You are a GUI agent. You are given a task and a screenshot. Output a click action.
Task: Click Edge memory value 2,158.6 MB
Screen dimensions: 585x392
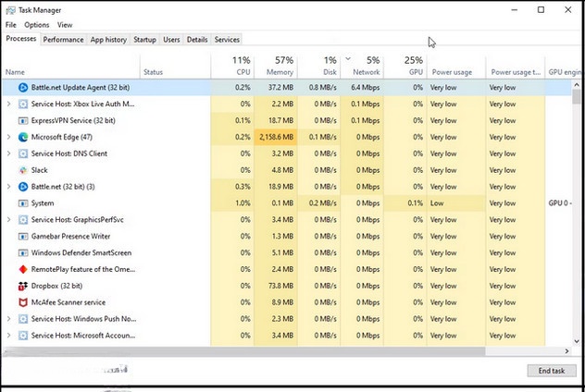(x=276, y=137)
